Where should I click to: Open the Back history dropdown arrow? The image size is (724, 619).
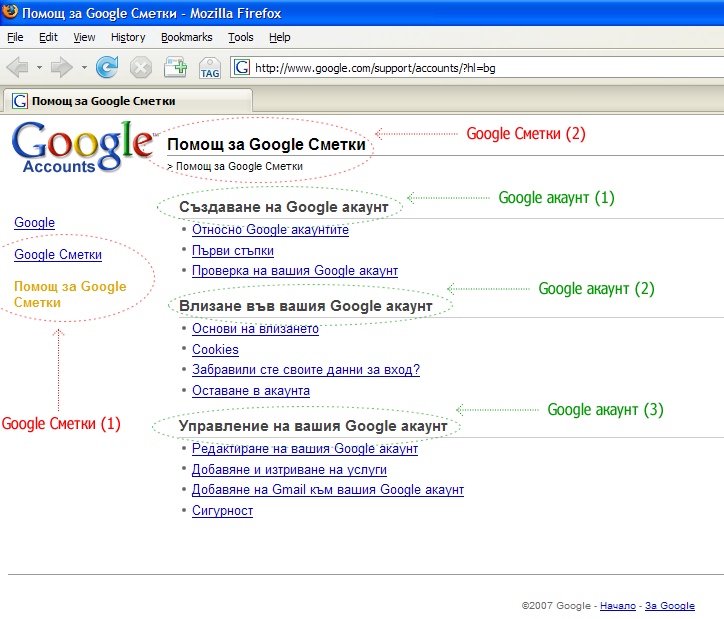click(40, 67)
